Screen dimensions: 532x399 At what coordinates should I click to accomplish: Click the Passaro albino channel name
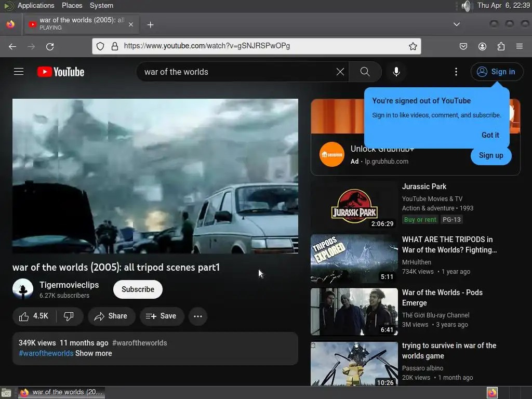[423, 368]
